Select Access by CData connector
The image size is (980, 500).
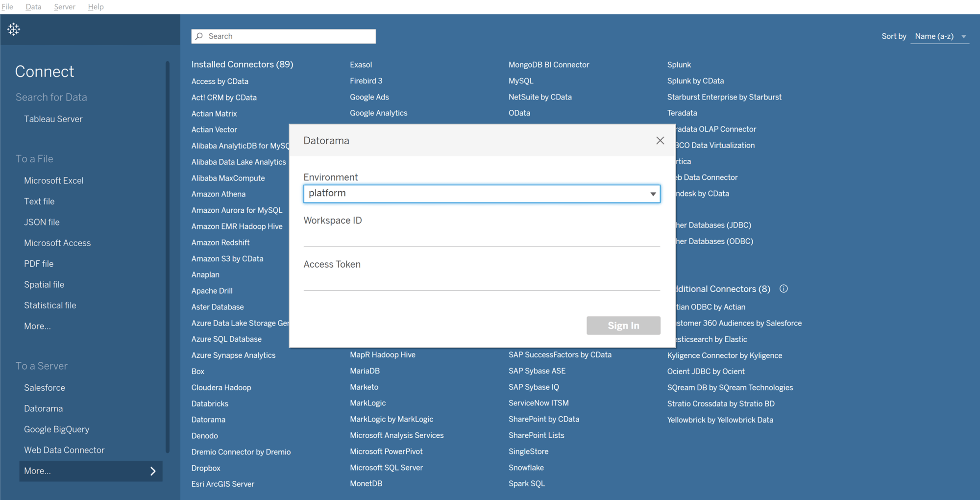tap(220, 81)
